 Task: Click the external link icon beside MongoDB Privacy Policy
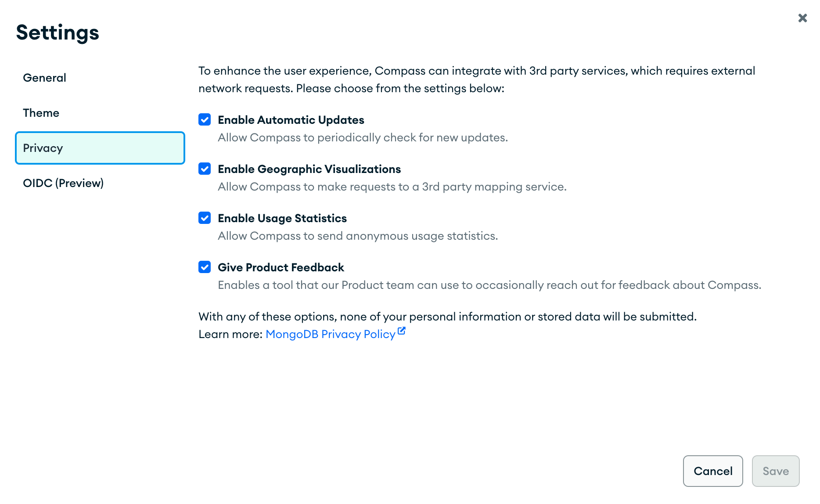tap(402, 331)
